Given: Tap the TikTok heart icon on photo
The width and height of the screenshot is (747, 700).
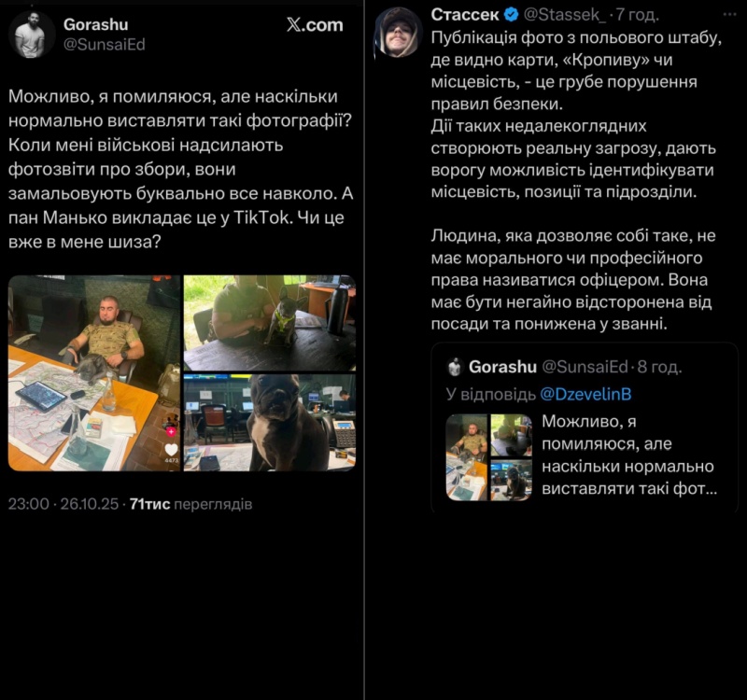Looking at the screenshot, I should [171, 450].
